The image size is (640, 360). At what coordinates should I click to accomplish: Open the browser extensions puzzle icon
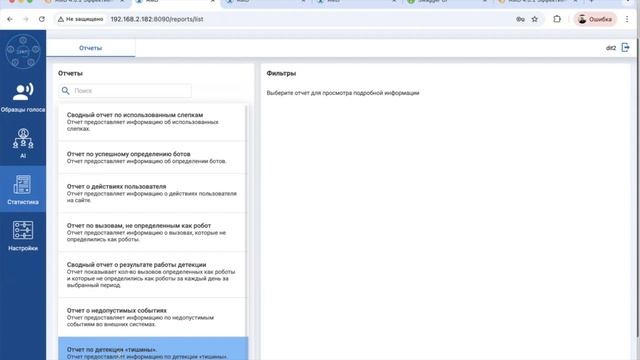(x=557, y=19)
